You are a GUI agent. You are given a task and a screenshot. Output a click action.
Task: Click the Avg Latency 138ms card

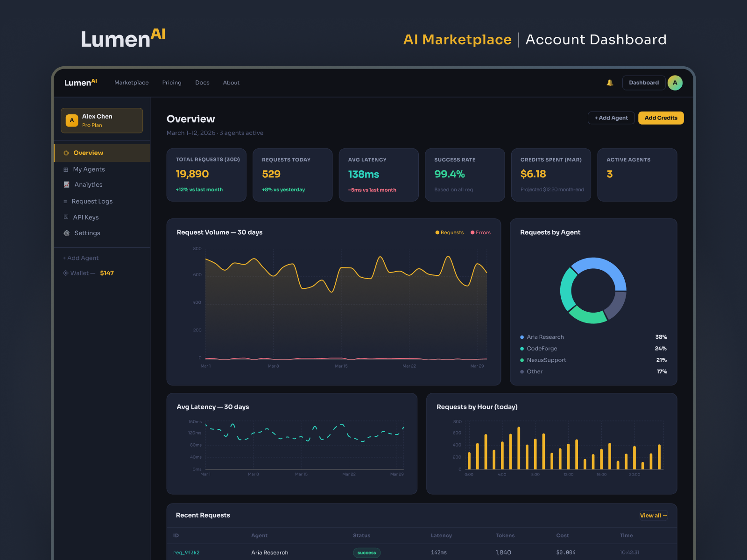point(379,175)
